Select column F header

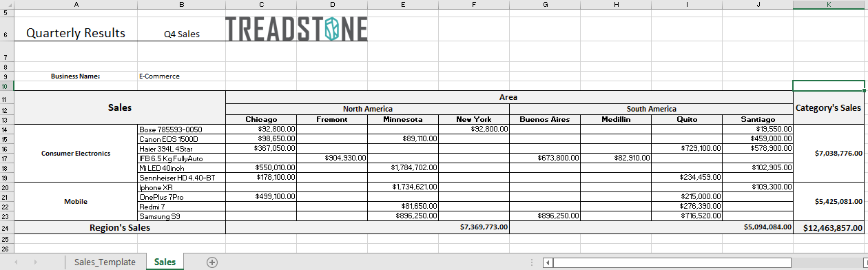coord(474,4)
